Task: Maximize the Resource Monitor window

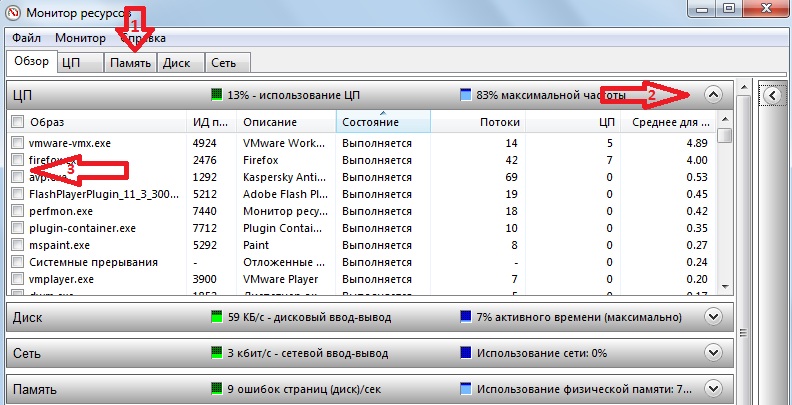Action: click(728, 8)
